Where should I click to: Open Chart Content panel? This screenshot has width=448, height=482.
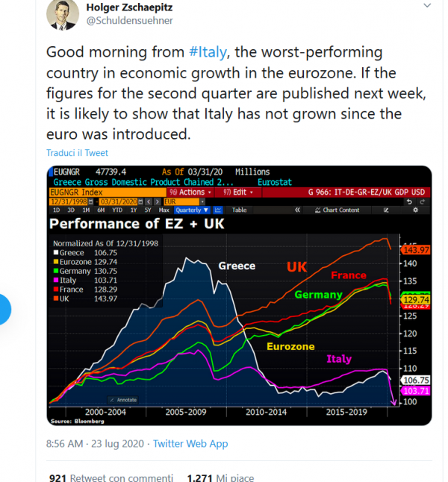(x=337, y=210)
